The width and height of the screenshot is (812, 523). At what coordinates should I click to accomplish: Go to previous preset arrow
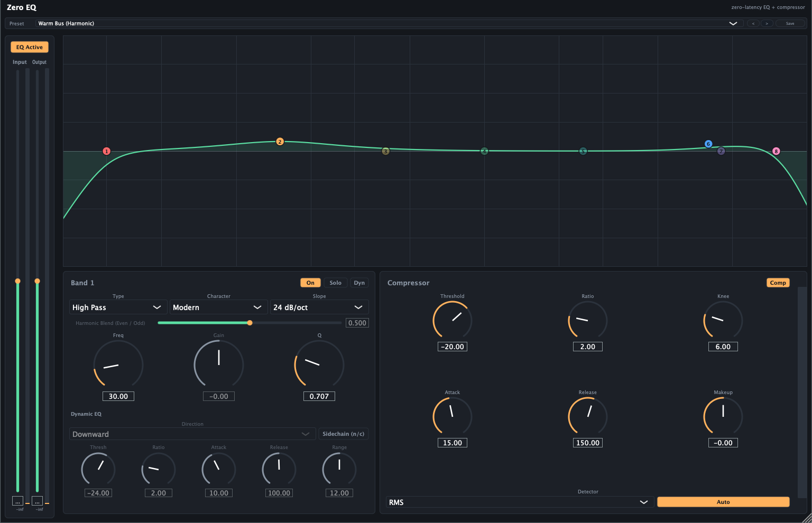(753, 23)
